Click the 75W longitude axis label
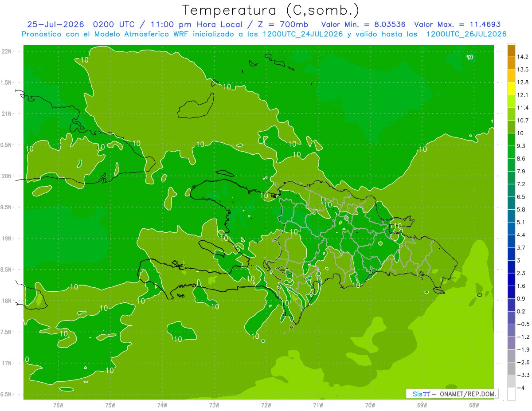This screenshot has width=532, height=411. pyautogui.click(x=110, y=405)
